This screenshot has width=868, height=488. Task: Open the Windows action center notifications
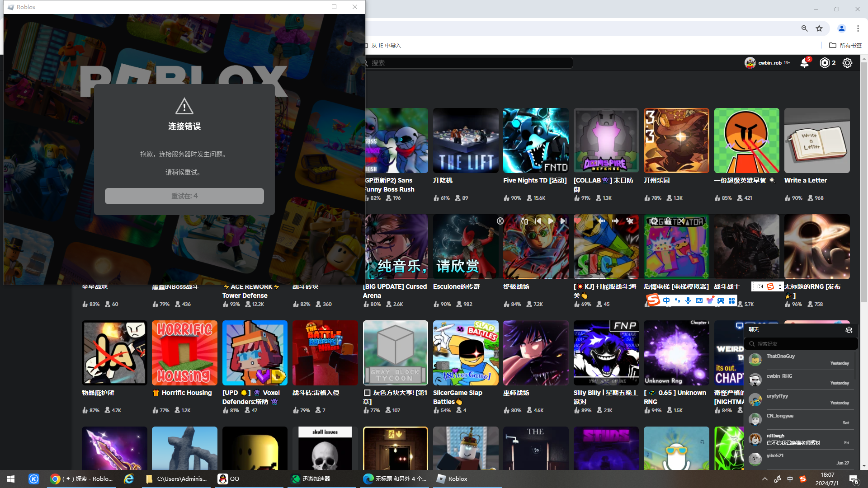854,479
